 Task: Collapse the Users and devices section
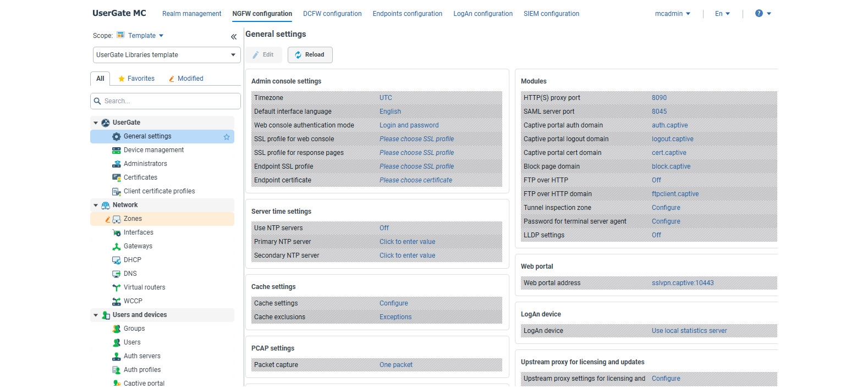96,315
